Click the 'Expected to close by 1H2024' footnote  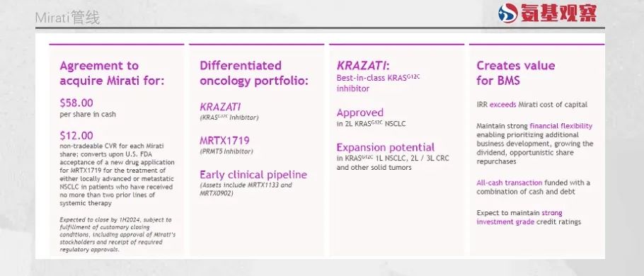coord(117,234)
